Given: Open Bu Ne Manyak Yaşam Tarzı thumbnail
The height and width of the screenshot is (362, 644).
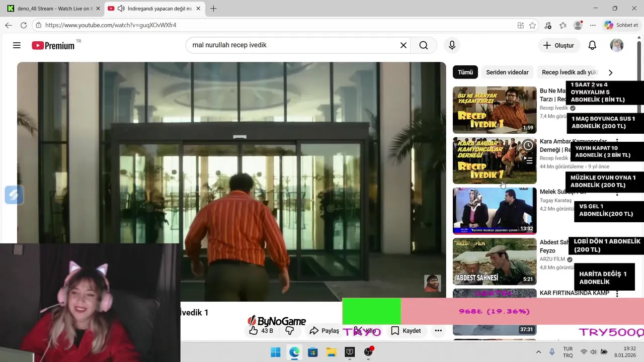Looking at the screenshot, I should coord(495,110).
